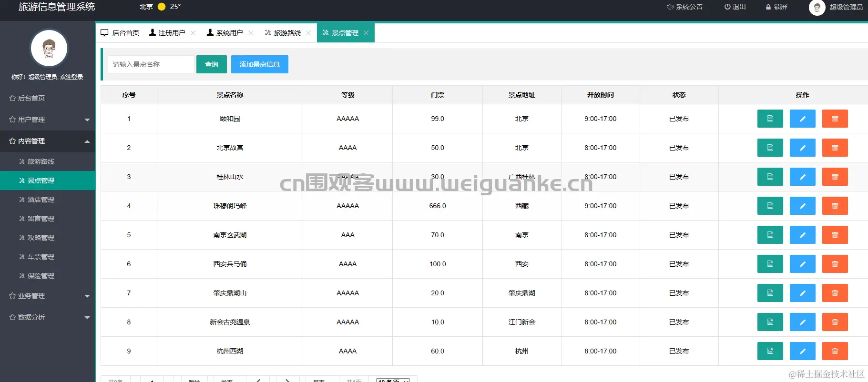Click the 添加景点信息 button
Screen dimensions: 868x382
tap(260, 64)
